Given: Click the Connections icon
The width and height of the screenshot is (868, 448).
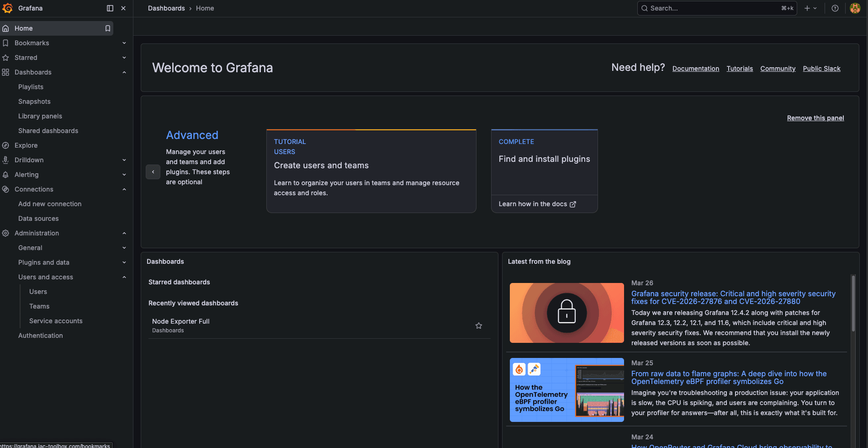Looking at the screenshot, I should [5, 189].
